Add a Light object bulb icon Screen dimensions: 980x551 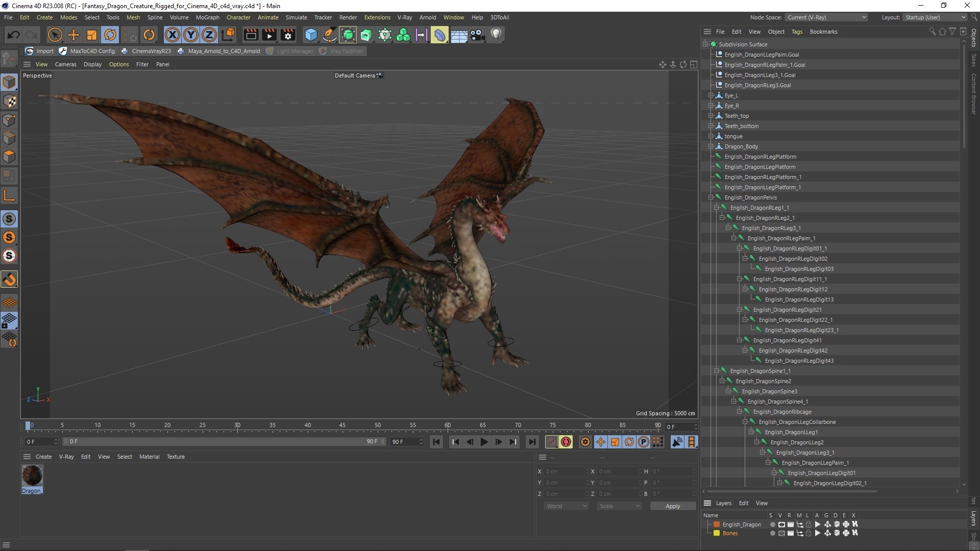496,35
